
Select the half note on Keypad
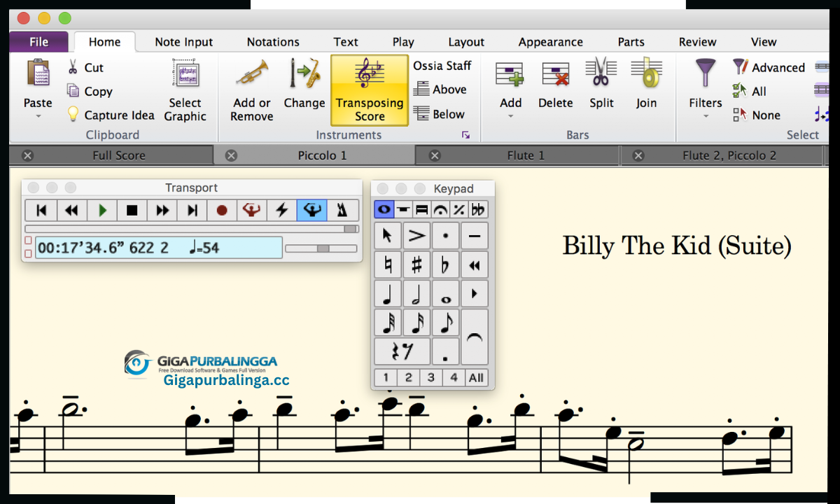pos(416,294)
